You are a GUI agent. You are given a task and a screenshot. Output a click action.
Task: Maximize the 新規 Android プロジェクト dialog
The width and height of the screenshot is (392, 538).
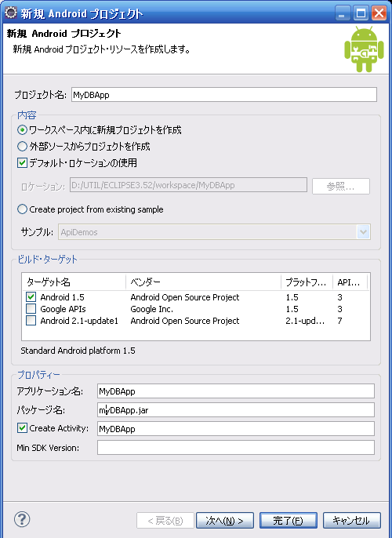coord(361,13)
